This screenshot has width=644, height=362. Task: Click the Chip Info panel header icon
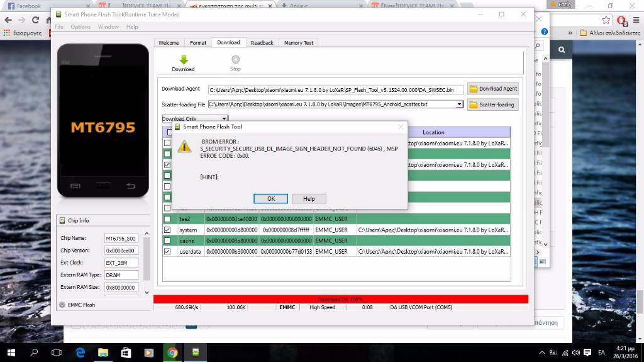click(x=62, y=220)
